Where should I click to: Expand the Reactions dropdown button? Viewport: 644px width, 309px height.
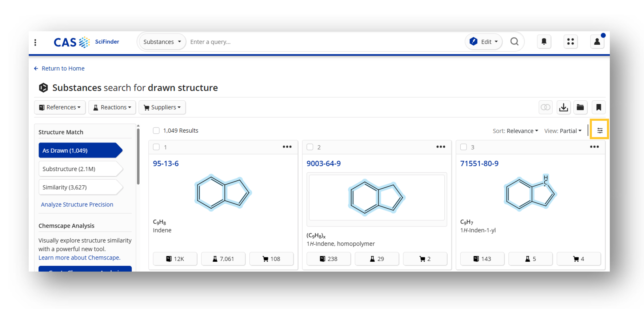click(x=112, y=107)
